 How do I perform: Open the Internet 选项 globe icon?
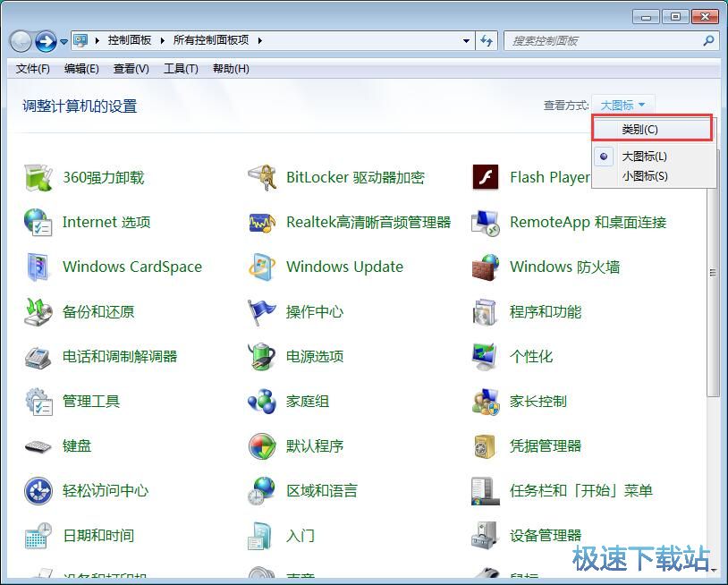point(38,222)
